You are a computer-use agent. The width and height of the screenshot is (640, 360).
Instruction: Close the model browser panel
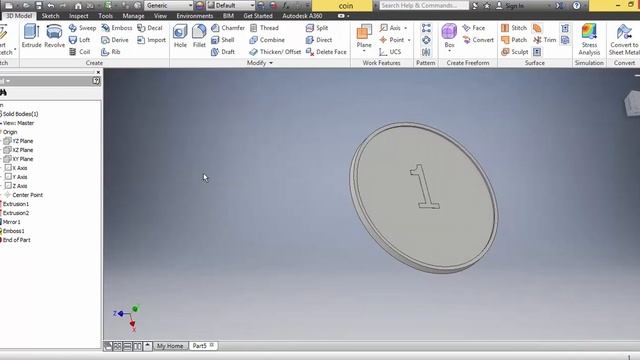click(98, 72)
